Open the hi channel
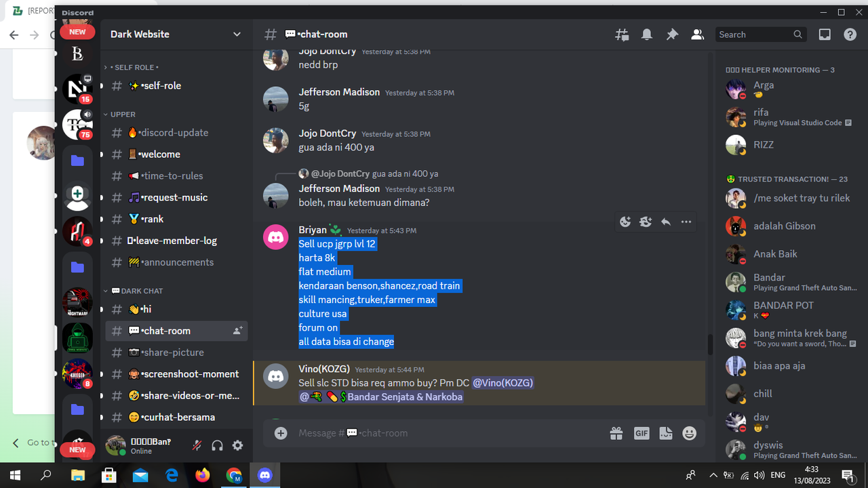Image resolution: width=868 pixels, height=488 pixels. tap(176, 309)
